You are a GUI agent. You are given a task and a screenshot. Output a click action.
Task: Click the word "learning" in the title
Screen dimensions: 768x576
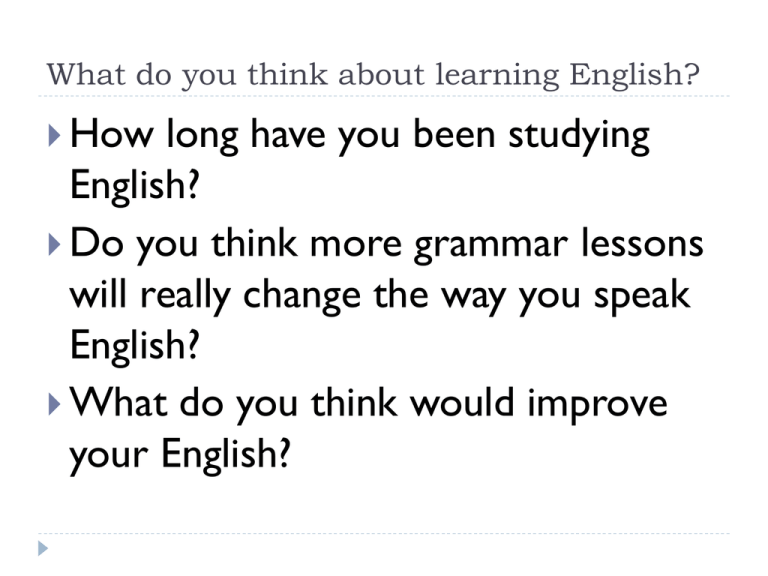pos(497,76)
